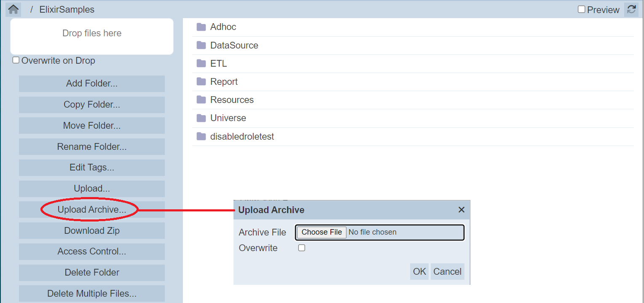Click the Download Zip button
The height and width of the screenshot is (303, 644).
(92, 231)
